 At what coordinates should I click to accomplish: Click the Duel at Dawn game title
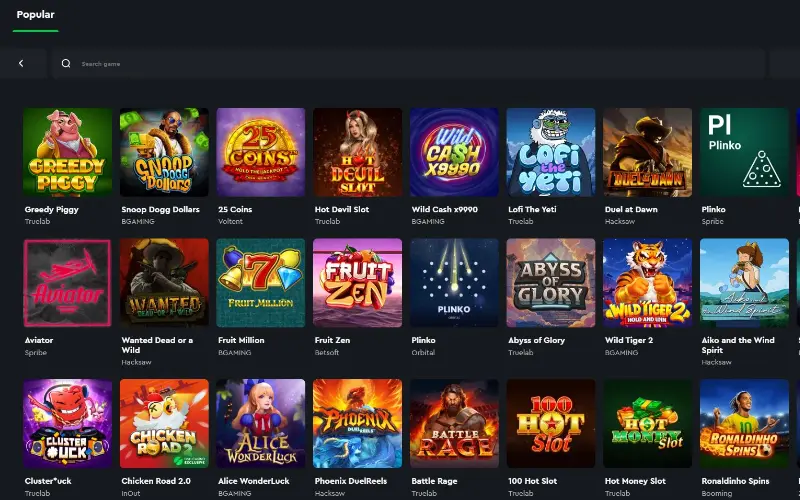(631, 209)
